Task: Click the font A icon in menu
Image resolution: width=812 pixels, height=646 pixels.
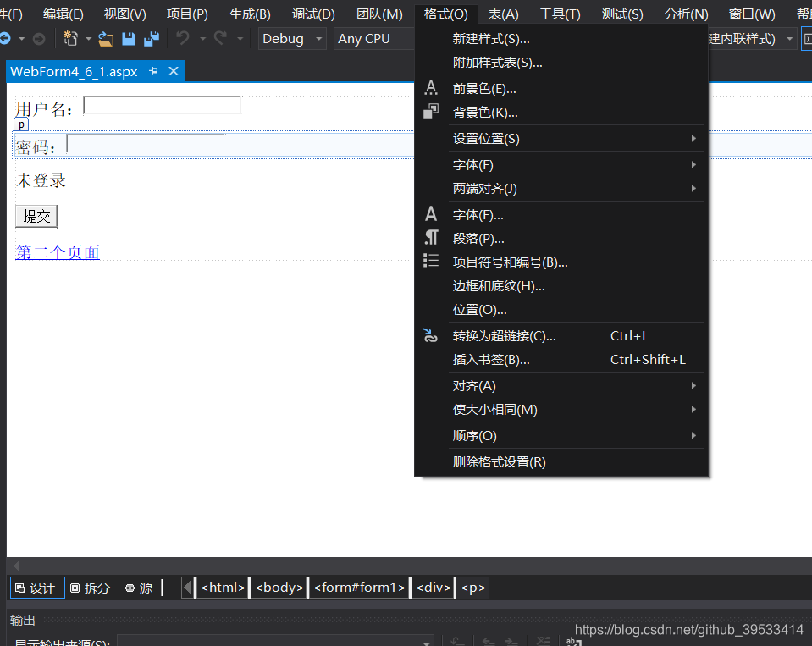Action: pos(431,213)
